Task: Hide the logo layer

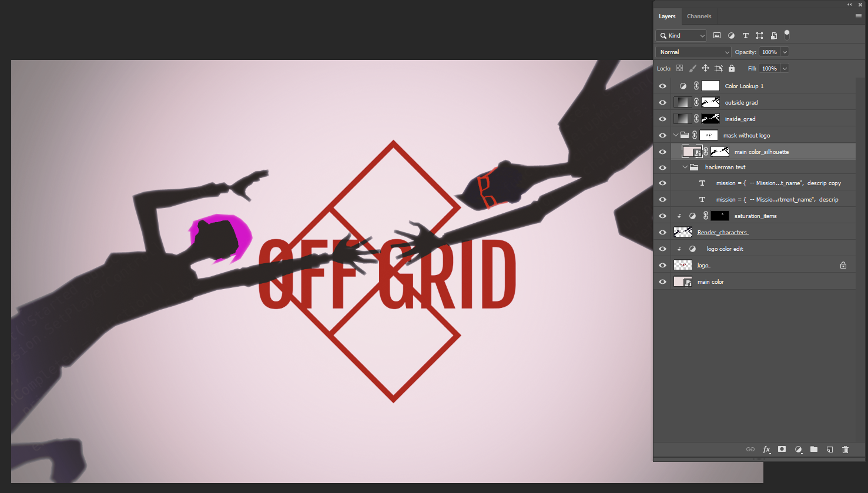Action: click(663, 265)
